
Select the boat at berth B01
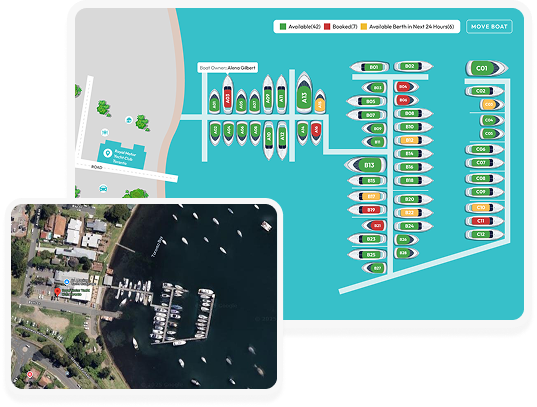click(x=369, y=67)
